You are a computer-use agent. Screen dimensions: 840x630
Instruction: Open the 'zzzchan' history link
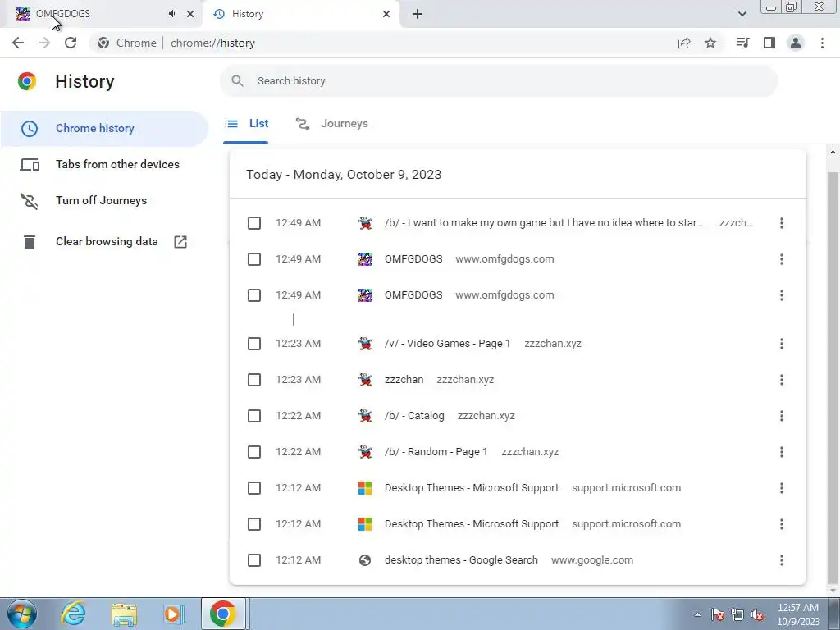(x=404, y=380)
